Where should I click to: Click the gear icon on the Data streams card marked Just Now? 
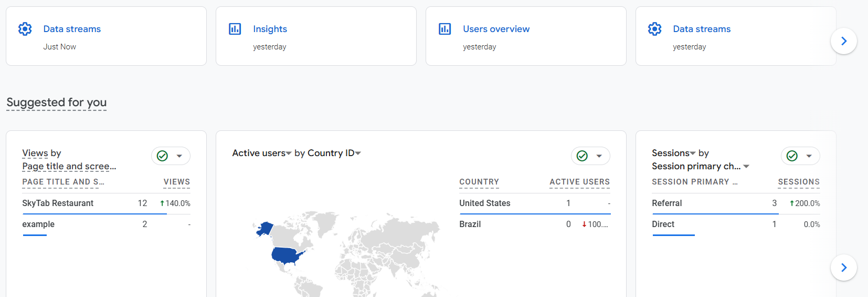click(25, 29)
